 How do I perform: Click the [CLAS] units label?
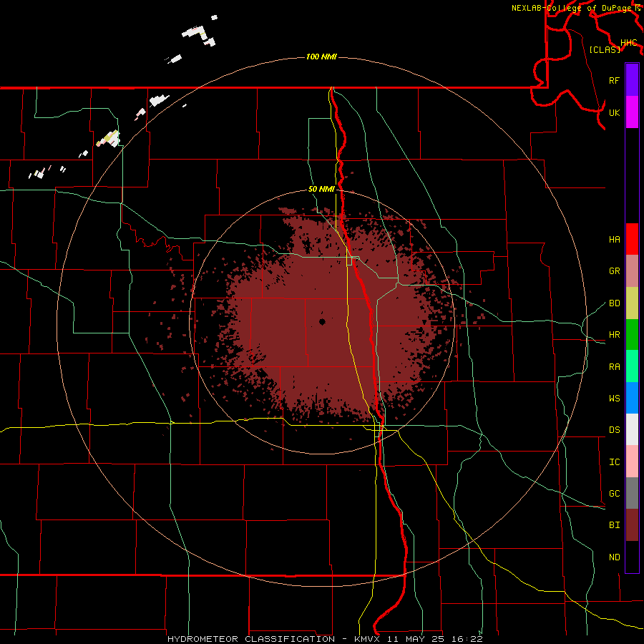pos(605,49)
